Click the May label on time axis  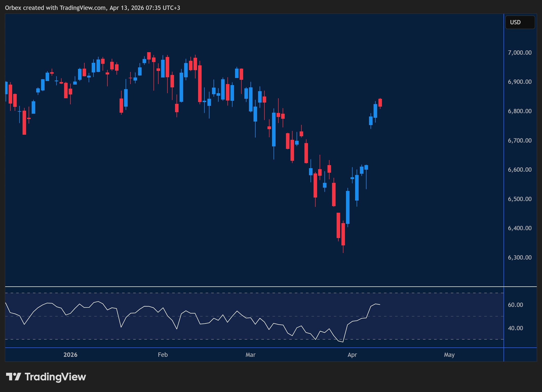click(450, 355)
